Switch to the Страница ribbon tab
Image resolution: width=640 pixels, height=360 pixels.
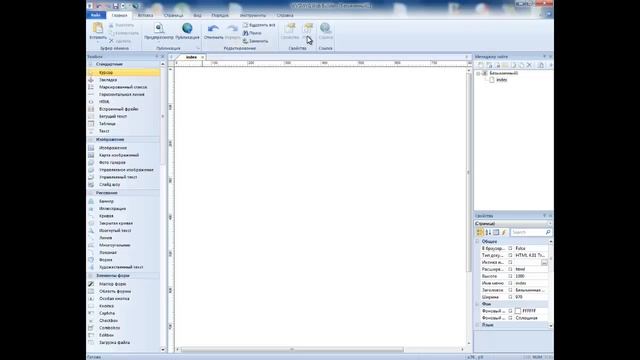pyautogui.click(x=173, y=16)
